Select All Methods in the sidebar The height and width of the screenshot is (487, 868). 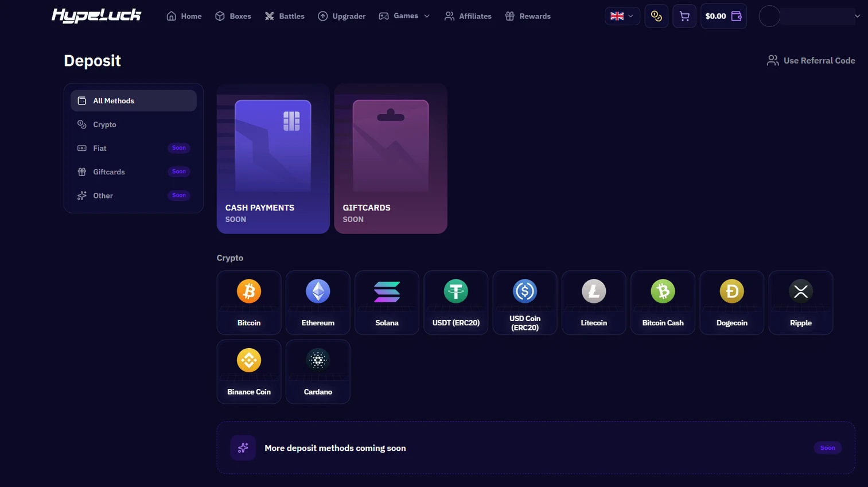[x=134, y=100]
